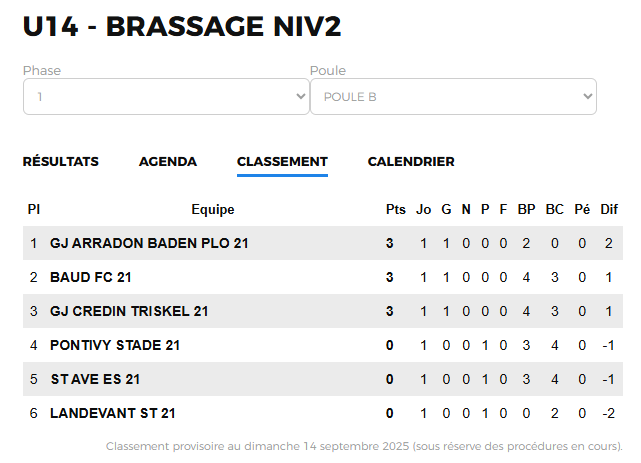
Task: Open team BAUD FC 21
Action: (x=90, y=277)
